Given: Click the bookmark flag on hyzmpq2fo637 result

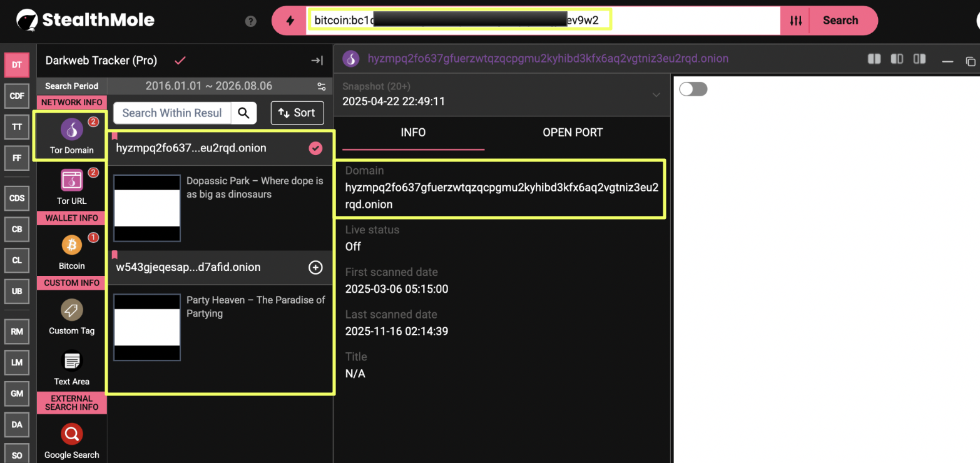Looking at the screenshot, I should pos(115,136).
